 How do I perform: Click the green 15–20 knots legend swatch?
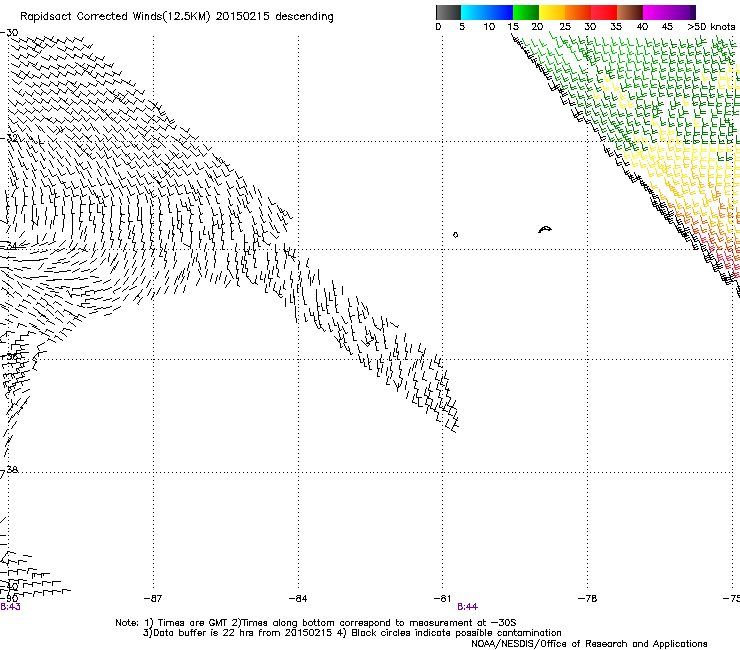point(526,12)
